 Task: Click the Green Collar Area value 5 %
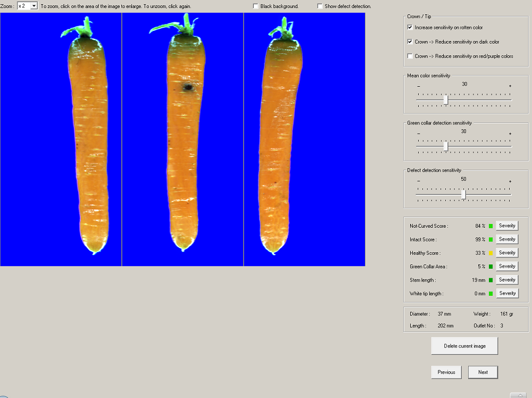click(x=481, y=267)
